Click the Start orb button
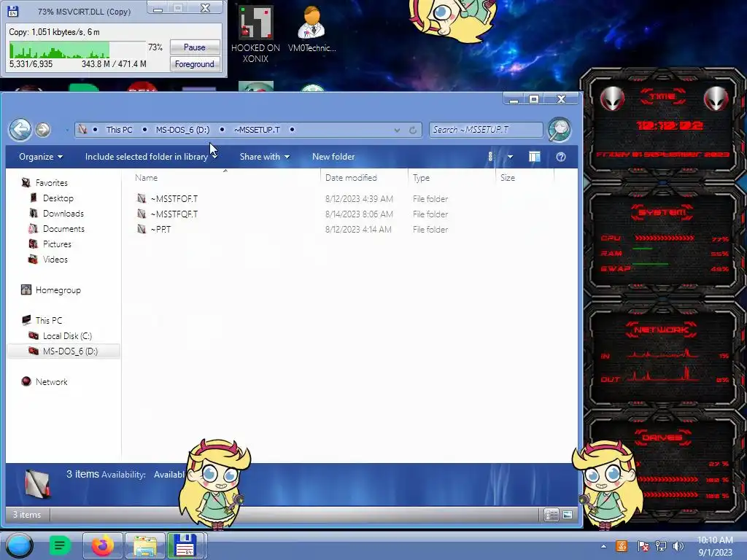Image resolution: width=747 pixels, height=560 pixels. click(x=19, y=545)
